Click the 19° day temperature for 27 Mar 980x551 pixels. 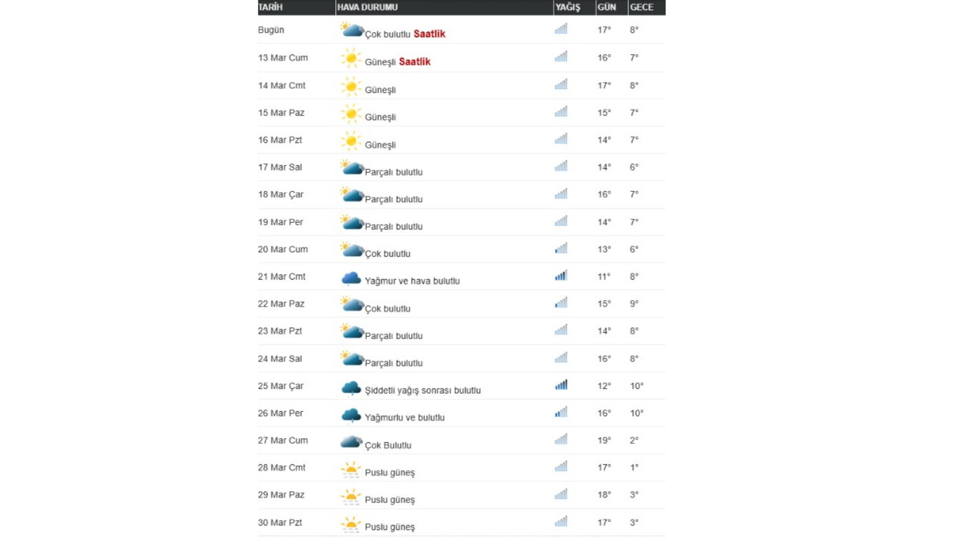(x=604, y=440)
